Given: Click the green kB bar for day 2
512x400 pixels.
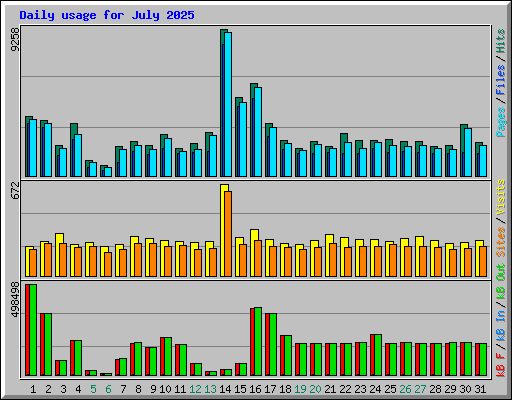Looking at the screenshot, I should click(x=48, y=344).
